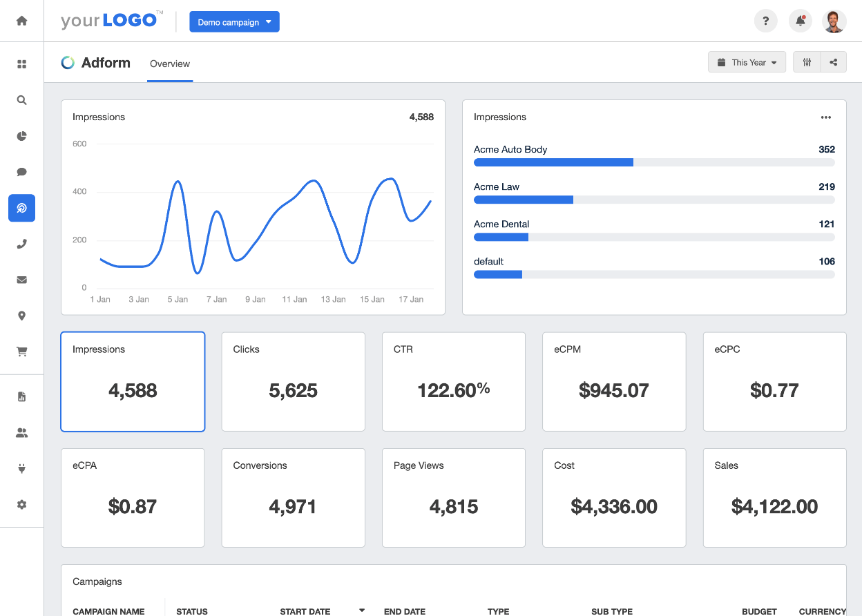Select the Sales metric card
The height and width of the screenshot is (616, 862).
coord(774,498)
